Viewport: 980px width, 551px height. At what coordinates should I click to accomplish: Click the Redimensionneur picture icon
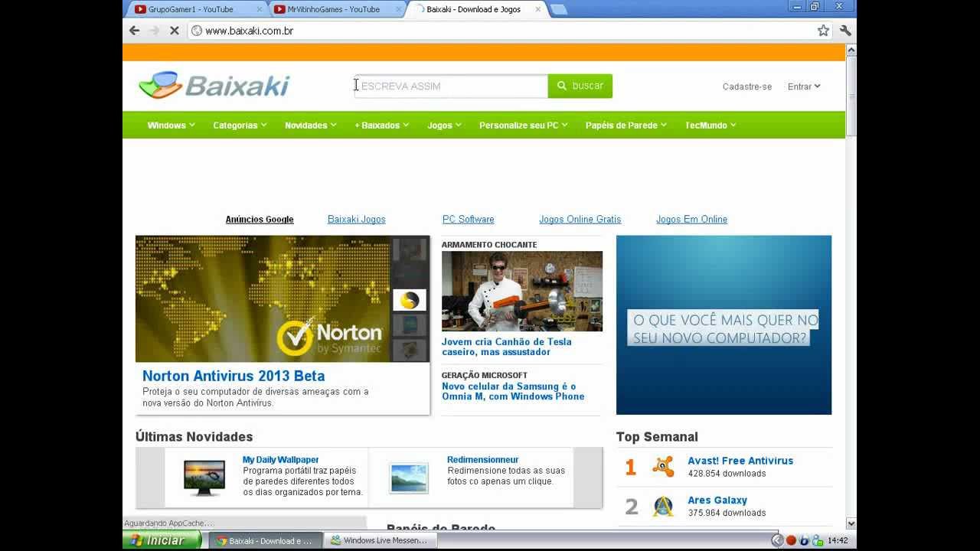408,478
